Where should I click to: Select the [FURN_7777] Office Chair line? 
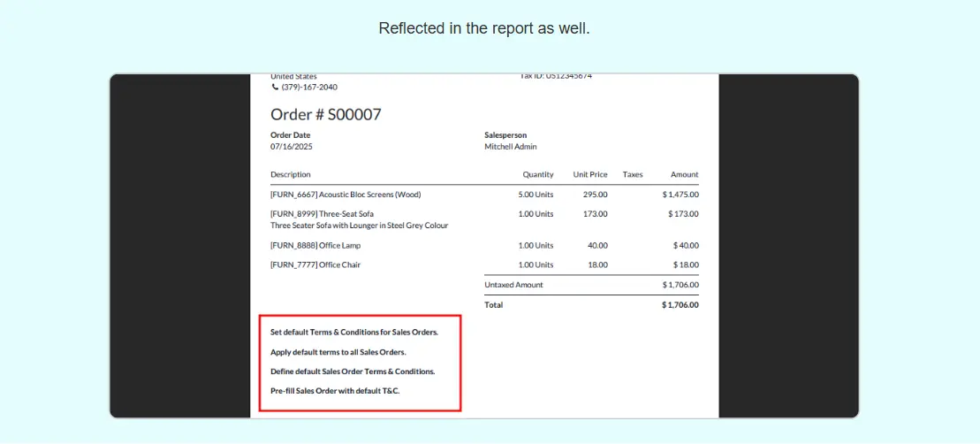point(315,265)
